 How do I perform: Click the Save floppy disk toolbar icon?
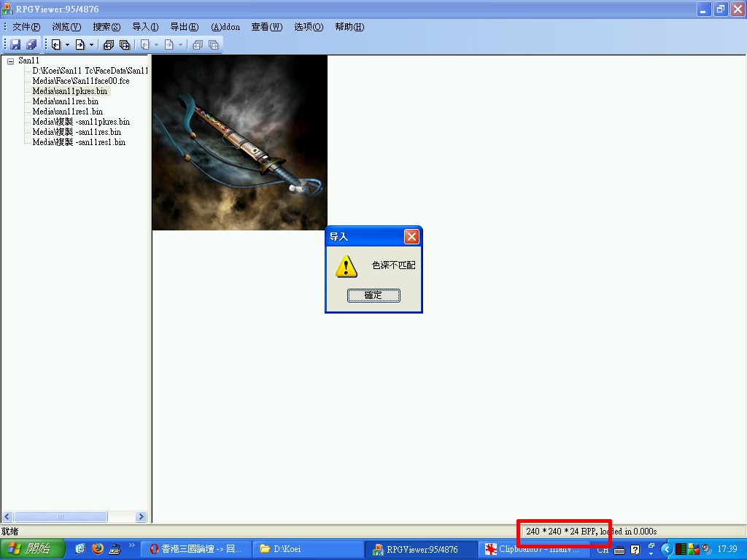(15, 44)
